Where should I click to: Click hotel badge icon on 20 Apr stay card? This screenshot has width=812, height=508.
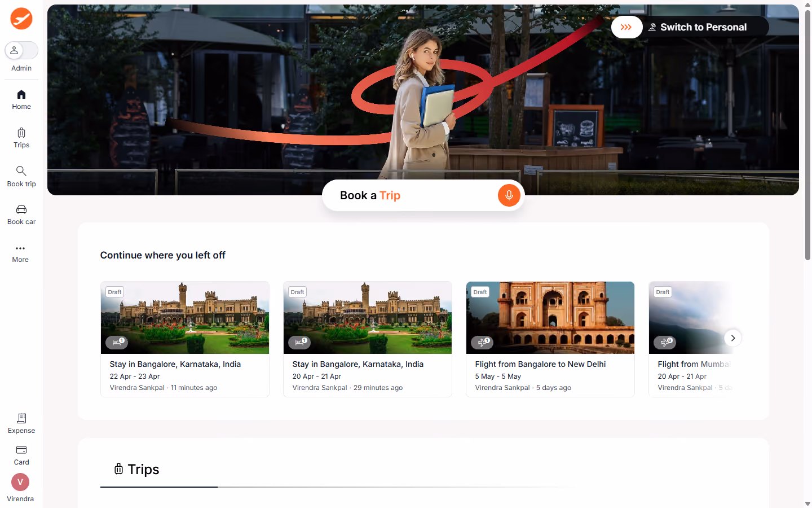pyautogui.click(x=299, y=342)
